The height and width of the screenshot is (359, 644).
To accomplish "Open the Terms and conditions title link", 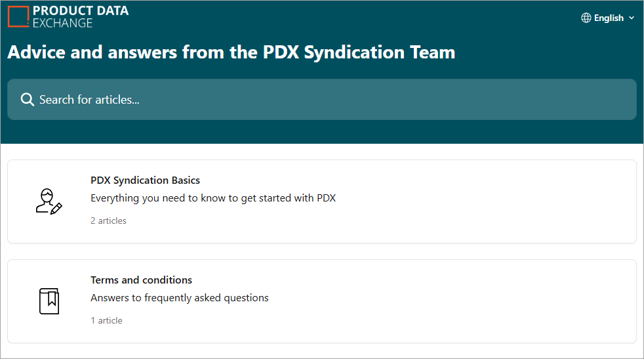I will pos(141,280).
